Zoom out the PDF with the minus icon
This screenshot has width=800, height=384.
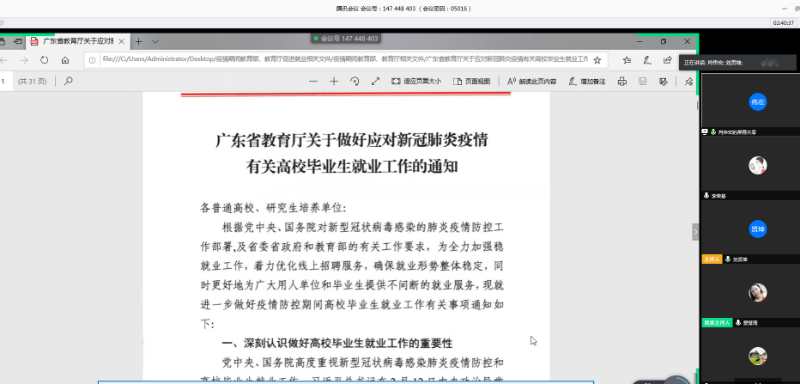point(313,81)
